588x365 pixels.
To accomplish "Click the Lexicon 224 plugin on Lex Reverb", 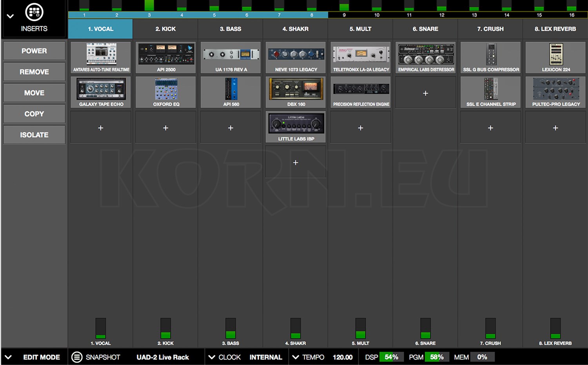I will (555, 57).
